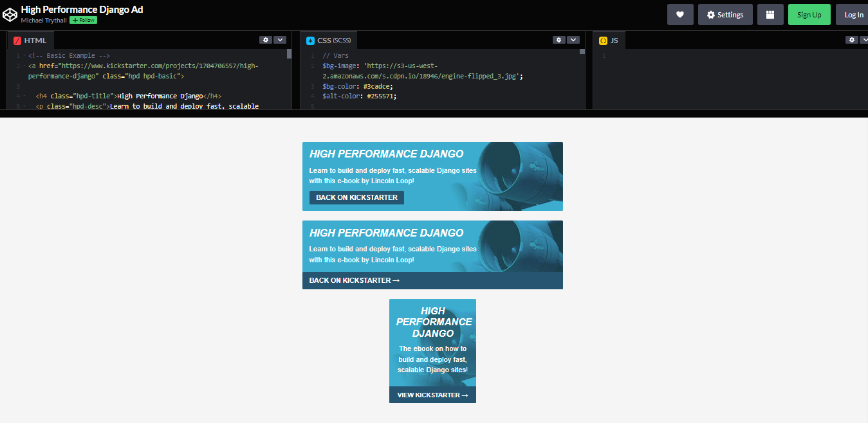Image resolution: width=868 pixels, height=423 pixels.
Task: Click the HTML editor scrollbar
Action: pyautogui.click(x=289, y=55)
